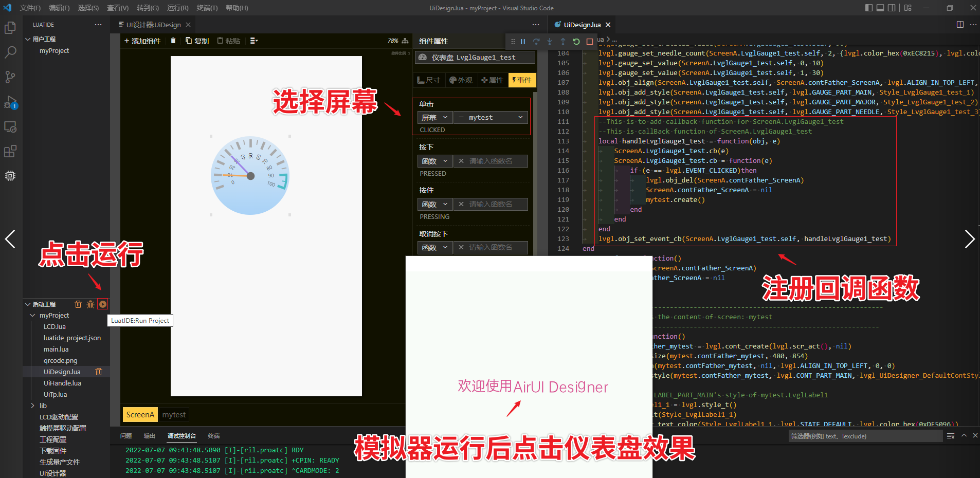Click the green restart debug icon
Screen dimensions: 980x478
(576, 42)
